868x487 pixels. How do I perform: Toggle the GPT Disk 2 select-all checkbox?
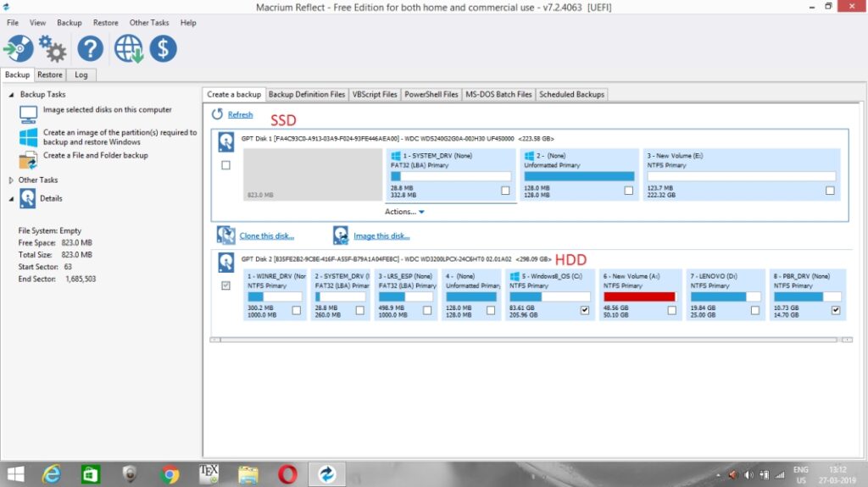point(225,285)
